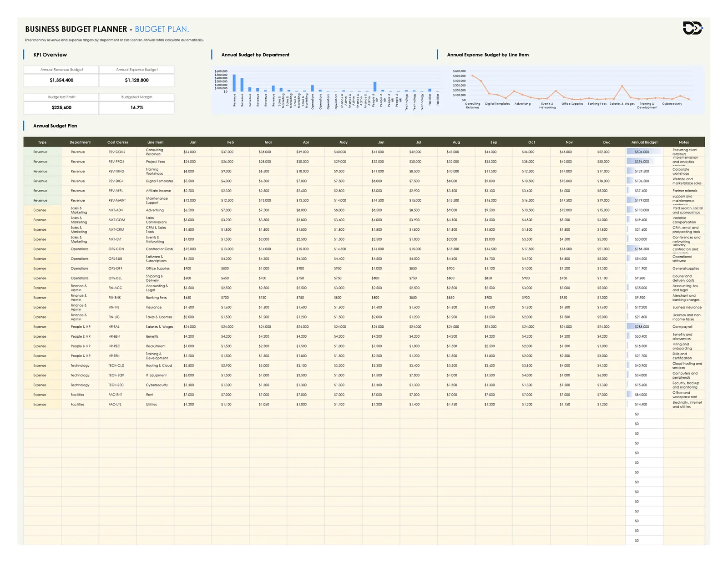Click the Jan column header
728x563 pixels.
click(x=193, y=142)
